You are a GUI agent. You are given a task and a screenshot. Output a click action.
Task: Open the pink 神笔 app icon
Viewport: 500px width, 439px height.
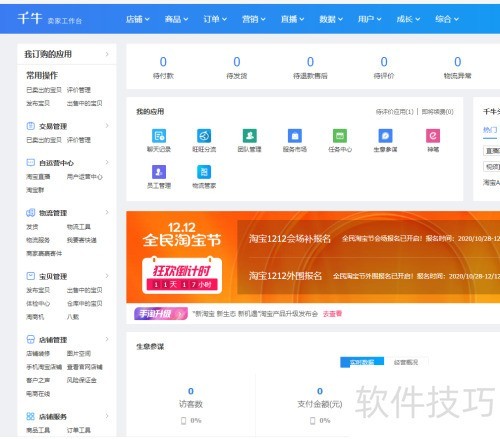click(x=433, y=136)
